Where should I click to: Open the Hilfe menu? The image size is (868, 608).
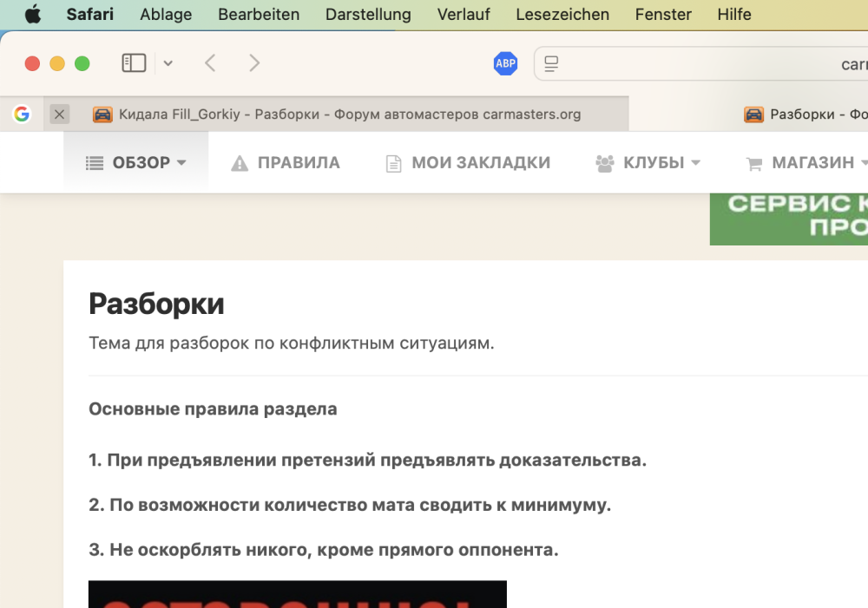click(x=734, y=14)
